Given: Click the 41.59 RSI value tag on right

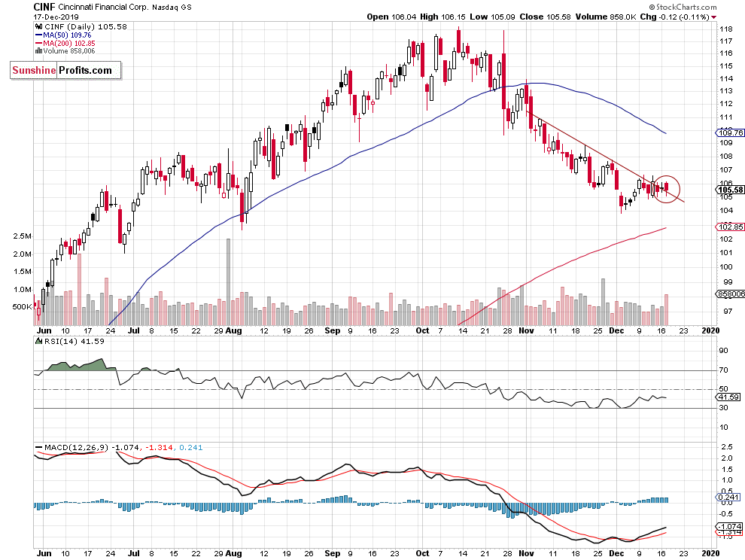Looking at the screenshot, I should coord(728,397).
